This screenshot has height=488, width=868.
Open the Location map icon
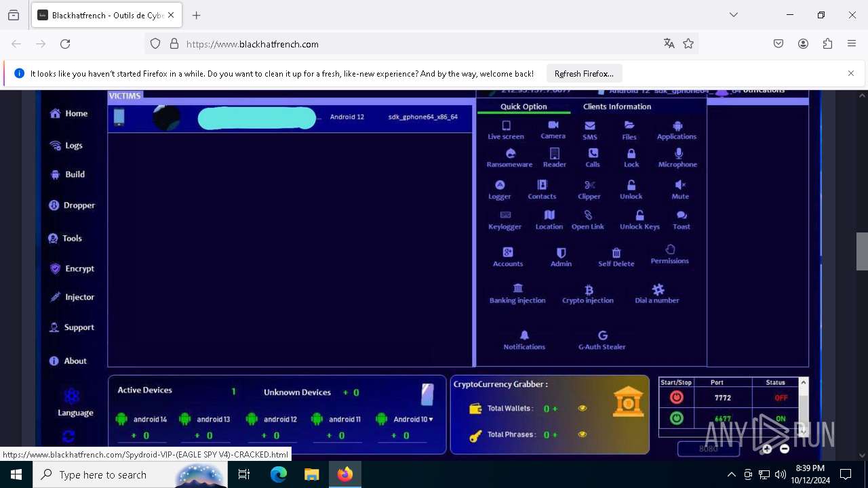click(549, 215)
